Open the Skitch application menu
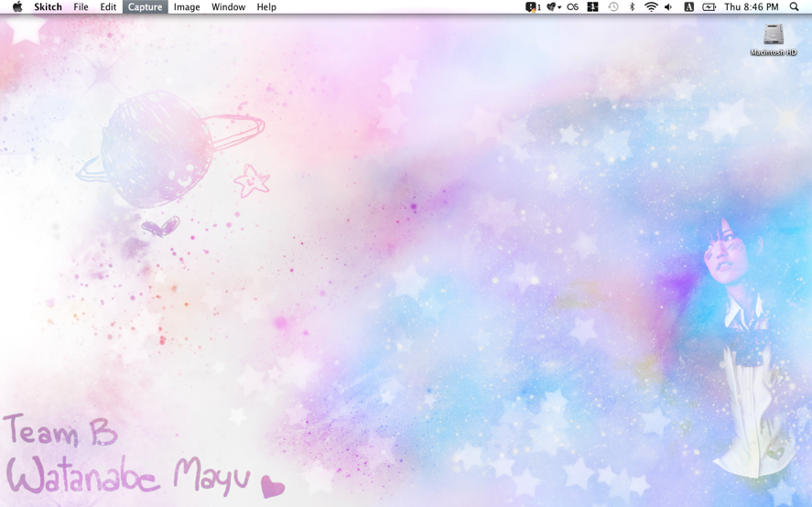 [x=48, y=6]
